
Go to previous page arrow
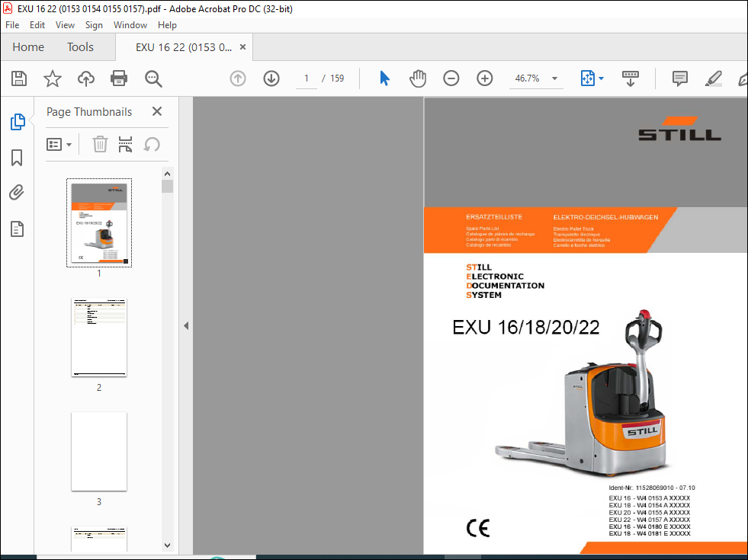pyautogui.click(x=238, y=78)
